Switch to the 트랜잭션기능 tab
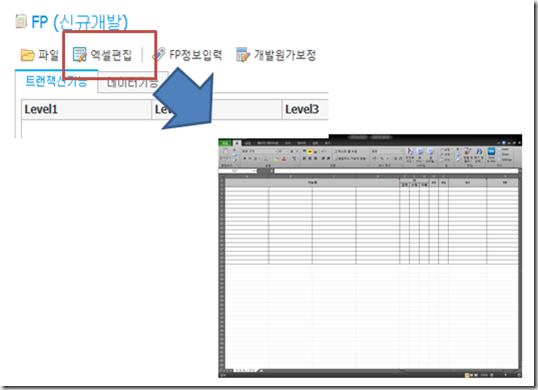538x390 pixels. coord(56,82)
